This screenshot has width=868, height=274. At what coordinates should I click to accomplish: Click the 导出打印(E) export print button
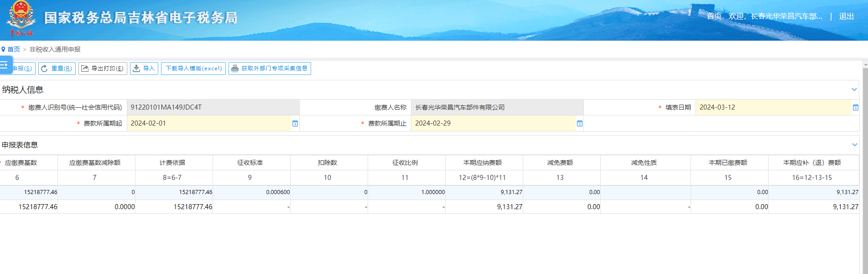pos(103,68)
